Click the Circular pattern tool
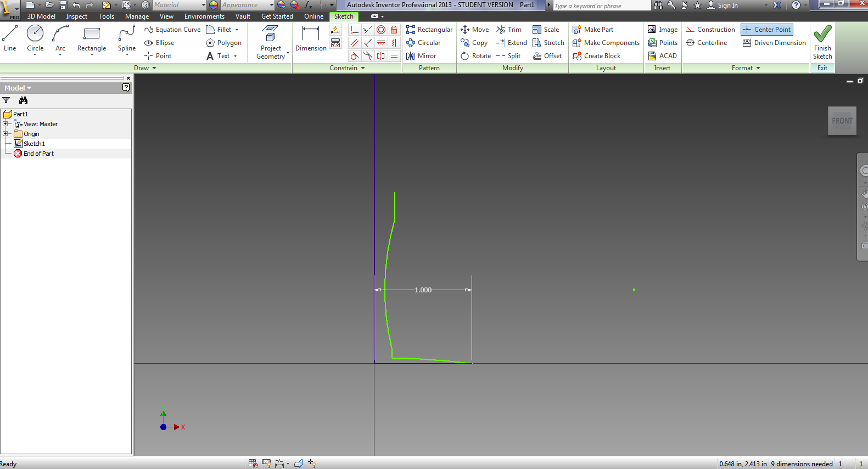868x469 pixels. coord(423,43)
